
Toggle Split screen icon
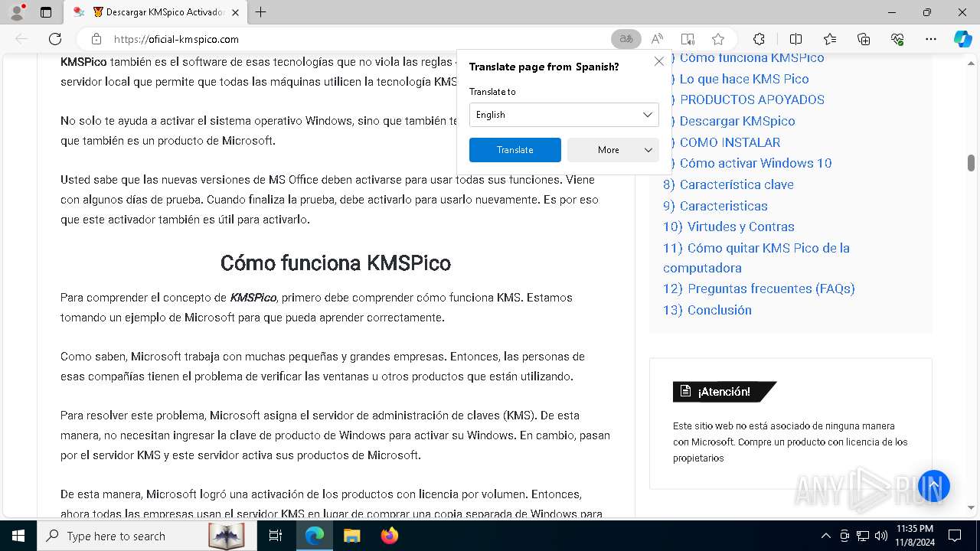point(795,39)
